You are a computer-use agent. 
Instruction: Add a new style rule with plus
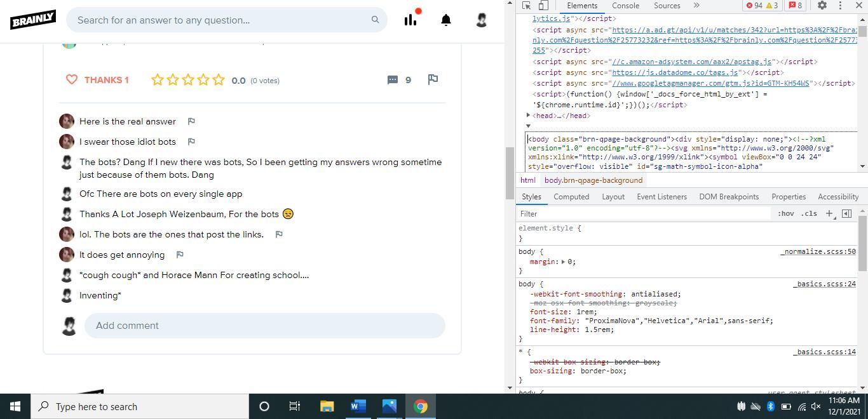click(829, 214)
